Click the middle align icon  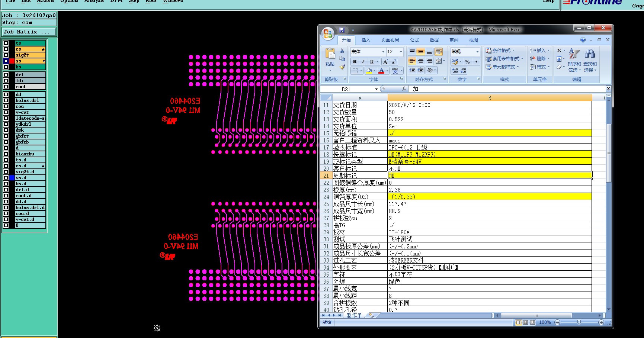pos(420,51)
